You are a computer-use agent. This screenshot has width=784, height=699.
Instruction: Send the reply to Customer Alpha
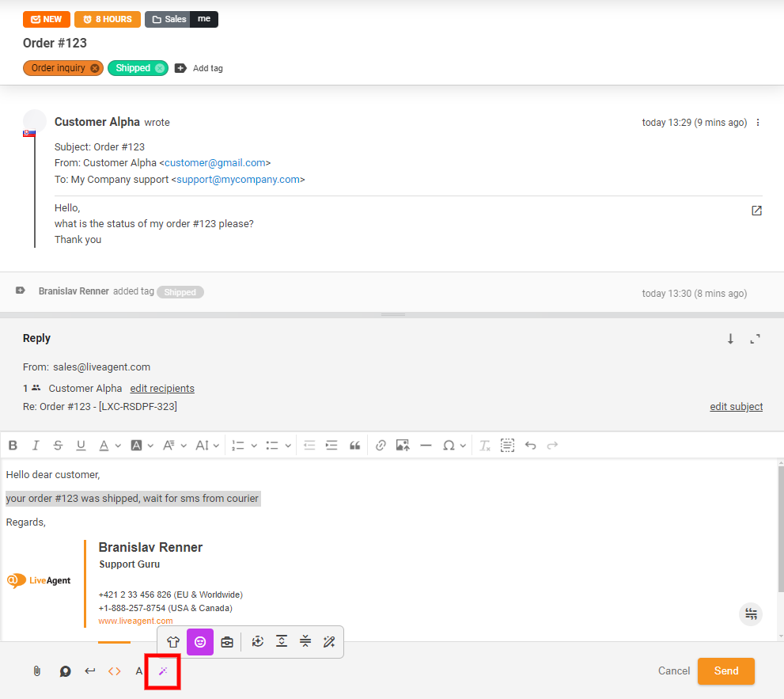tap(725, 671)
